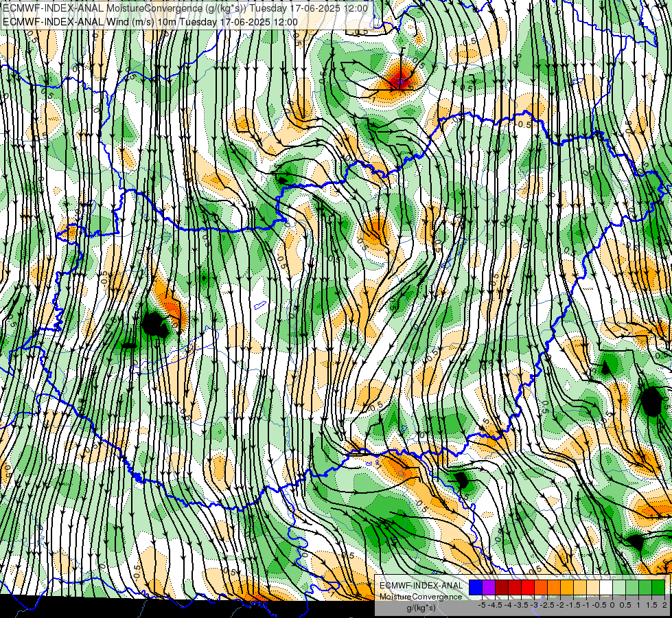Click the '2' legend scale value
The width and height of the screenshot is (672, 618).
click(666, 605)
